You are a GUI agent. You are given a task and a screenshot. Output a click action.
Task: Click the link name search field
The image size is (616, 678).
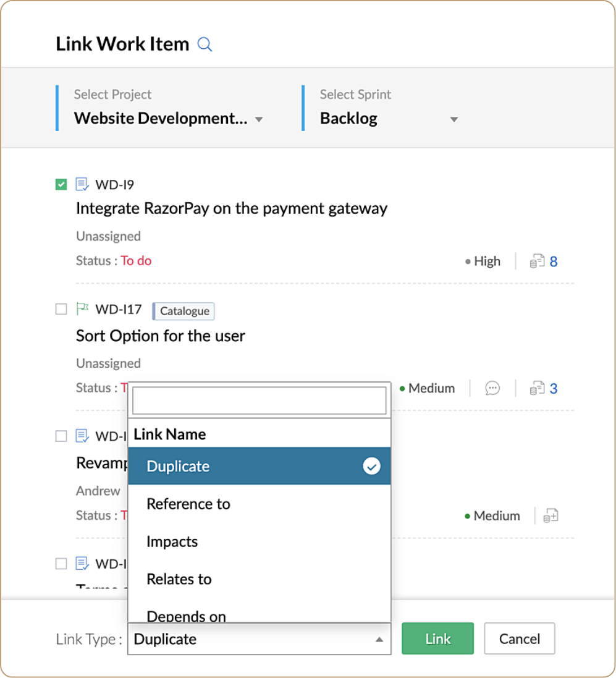coord(259,400)
